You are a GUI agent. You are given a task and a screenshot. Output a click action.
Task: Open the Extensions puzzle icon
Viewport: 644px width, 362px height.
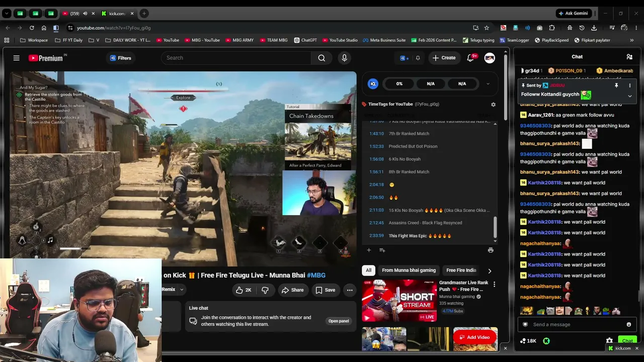pos(552,28)
